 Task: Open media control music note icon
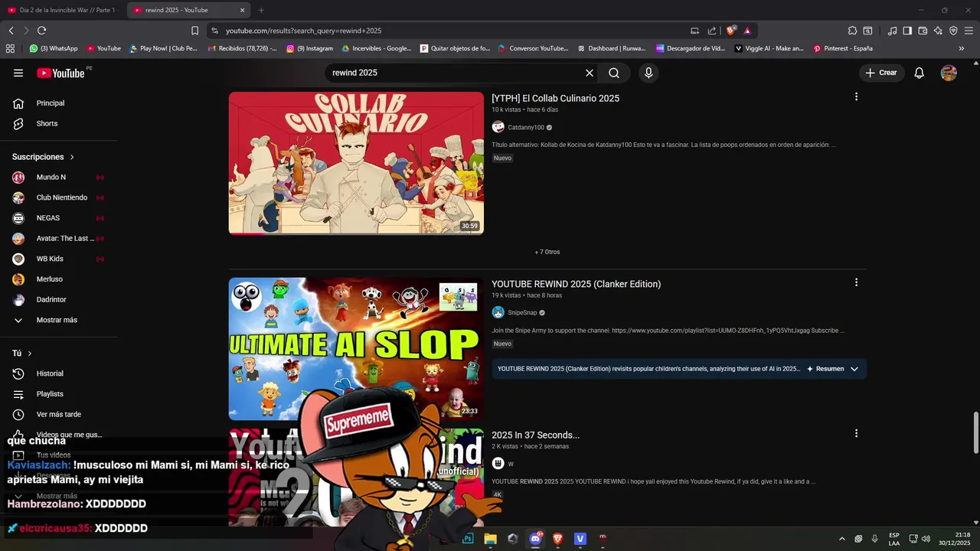click(892, 31)
